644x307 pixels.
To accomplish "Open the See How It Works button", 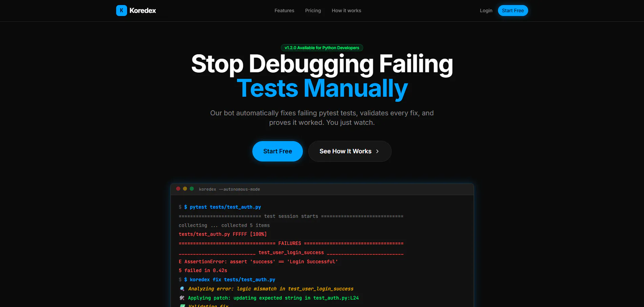I will (350, 151).
